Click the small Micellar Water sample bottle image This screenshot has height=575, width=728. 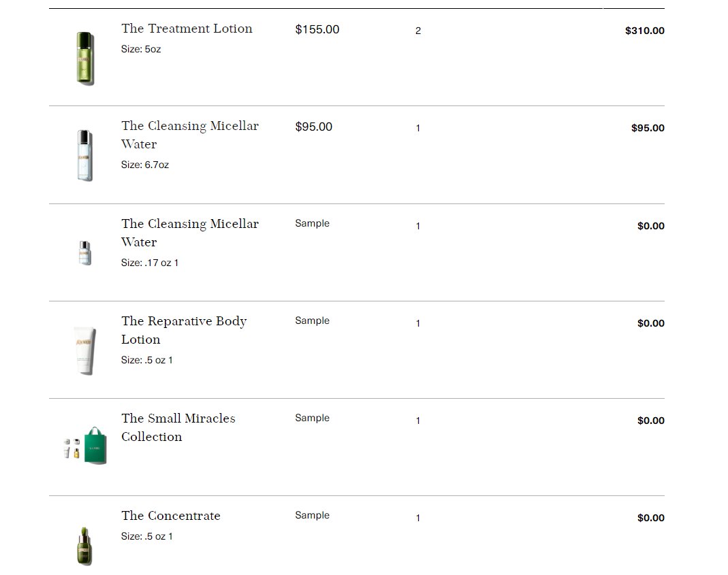[85, 253]
